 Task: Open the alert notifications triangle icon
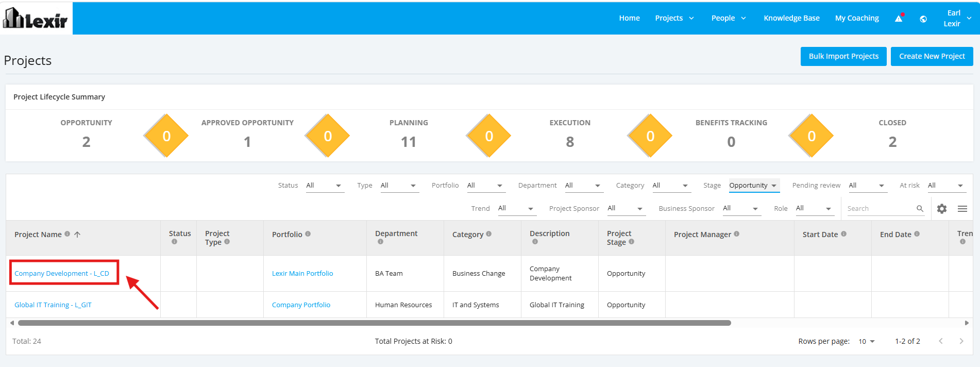coord(899,18)
